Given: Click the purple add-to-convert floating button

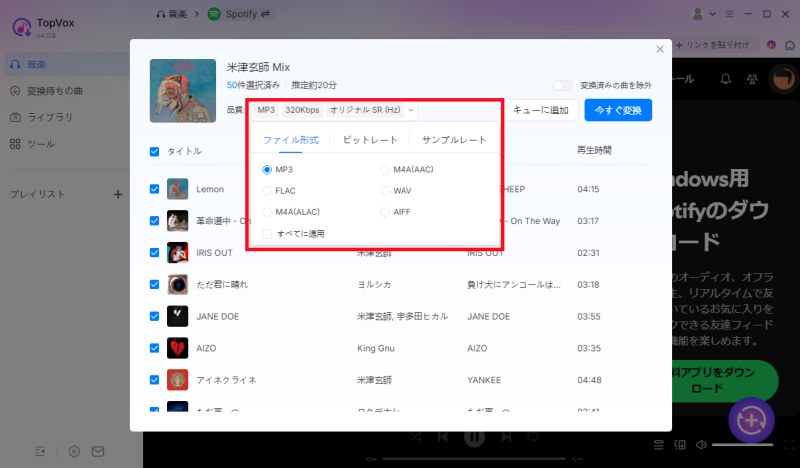Looking at the screenshot, I should tap(752, 421).
